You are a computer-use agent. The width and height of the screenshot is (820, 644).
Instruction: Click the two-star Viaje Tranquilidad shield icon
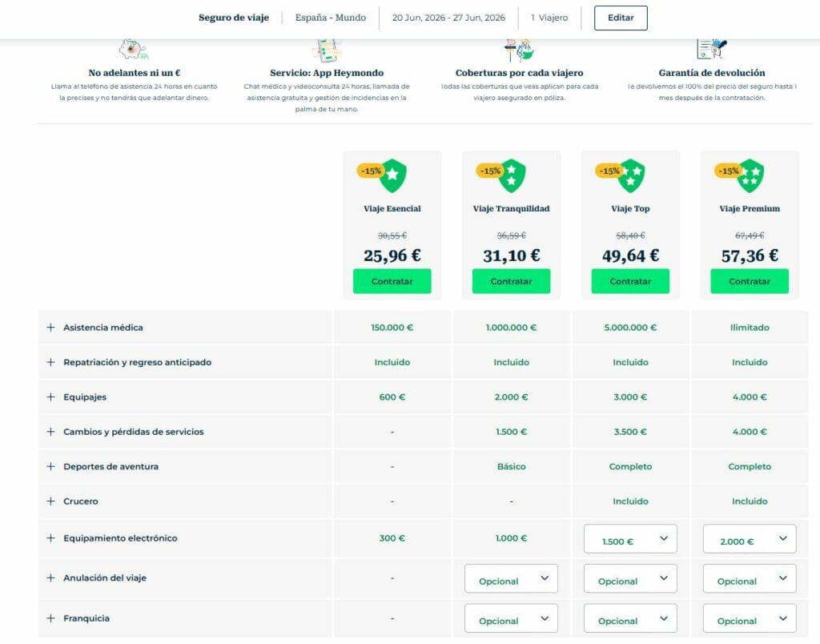coord(512,175)
